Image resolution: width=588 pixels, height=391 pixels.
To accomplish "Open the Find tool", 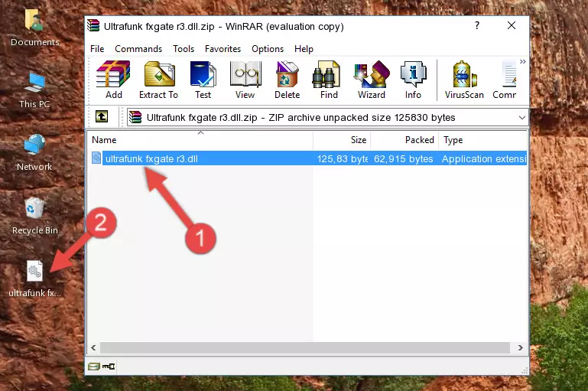I will click(x=329, y=80).
